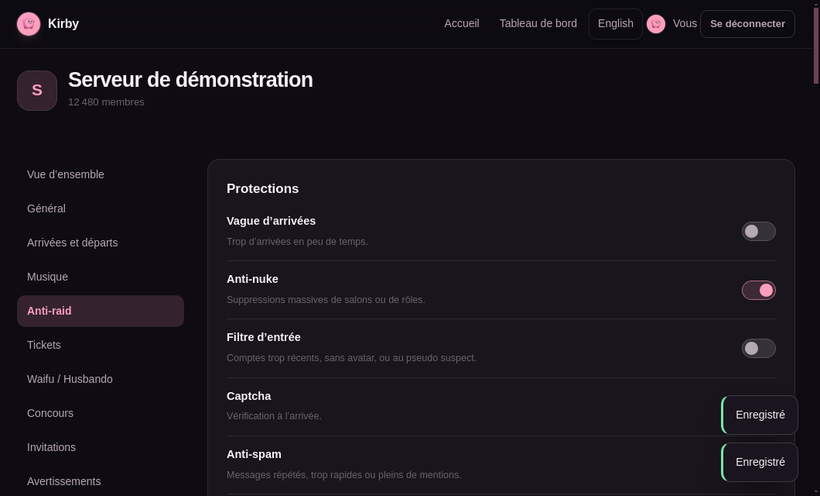Click the server S avatar icon
The image size is (820, 496).
tap(37, 91)
